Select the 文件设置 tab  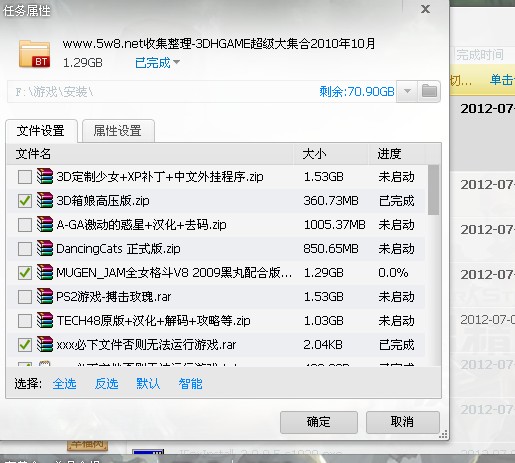[x=41, y=131]
